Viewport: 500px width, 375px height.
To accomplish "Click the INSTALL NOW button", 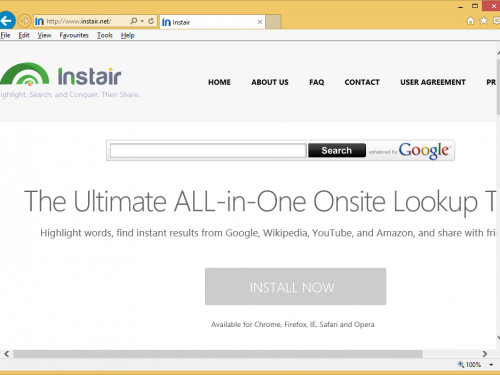I will pos(295,287).
